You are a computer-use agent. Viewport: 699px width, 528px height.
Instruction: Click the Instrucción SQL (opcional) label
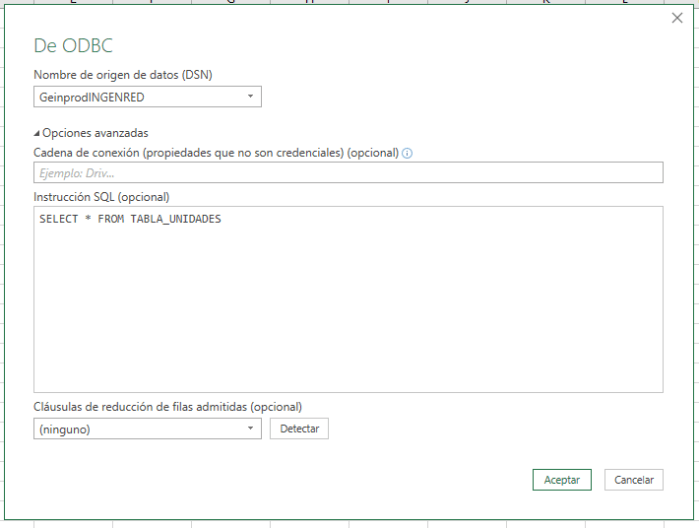(x=102, y=196)
